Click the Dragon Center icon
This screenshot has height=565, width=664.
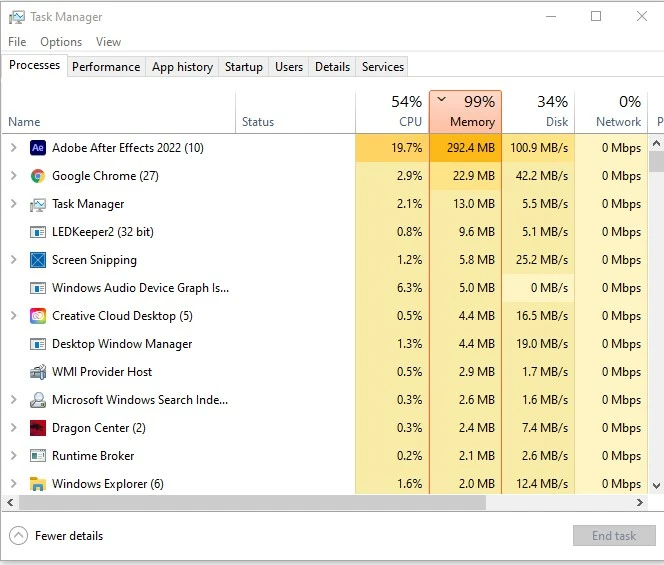(x=38, y=428)
